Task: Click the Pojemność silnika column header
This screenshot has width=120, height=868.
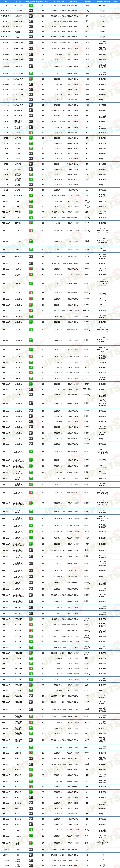Action: (x=43, y=1)
